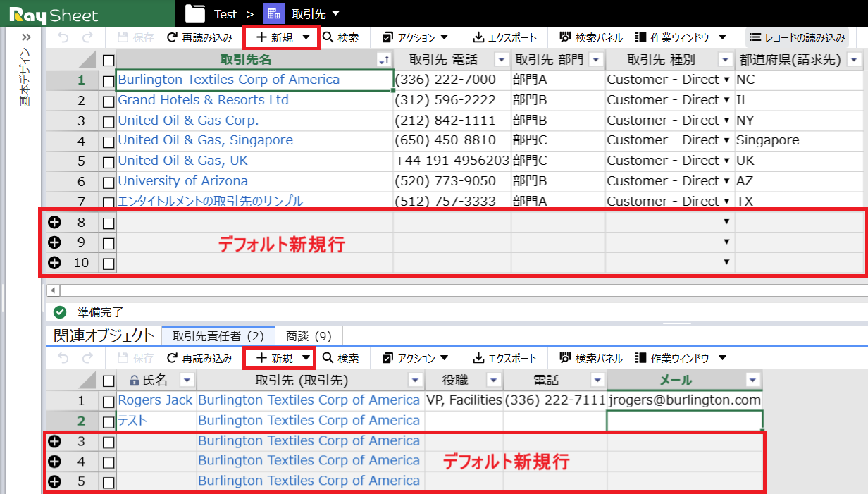Image resolution: width=868 pixels, height=494 pixels.
Task: Check the United Oil & Gas, Singapore row checkbox
Action: pos(108,142)
